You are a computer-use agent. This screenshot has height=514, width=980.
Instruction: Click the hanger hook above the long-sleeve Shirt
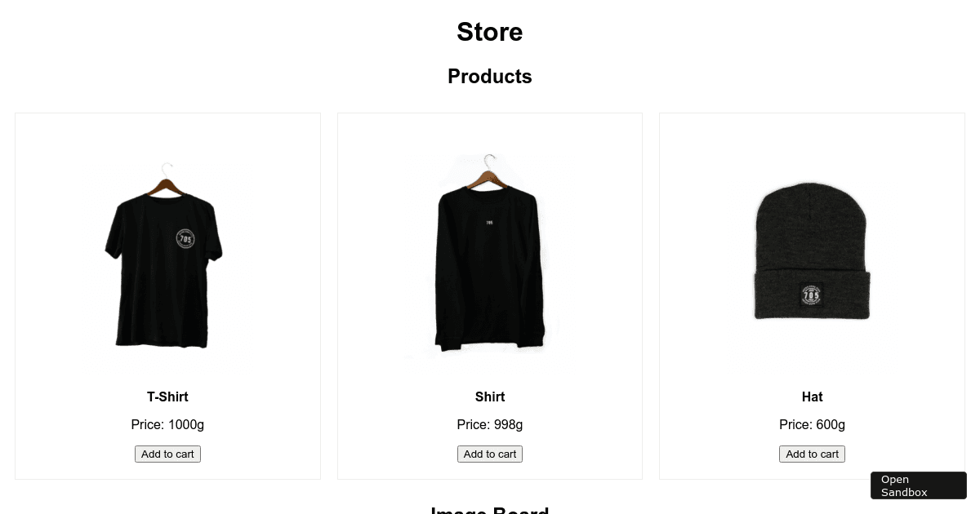tap(490, 159)
